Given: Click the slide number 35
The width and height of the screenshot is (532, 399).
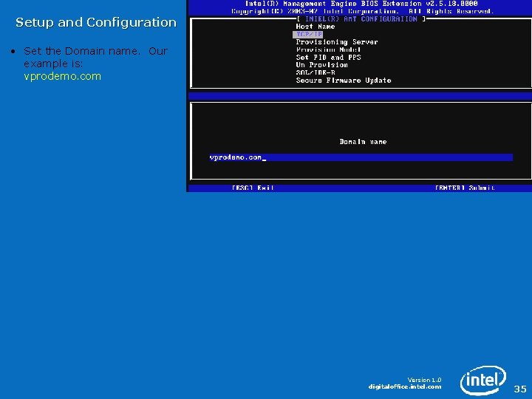Looking at the screenshot, I should pos(519,389).
